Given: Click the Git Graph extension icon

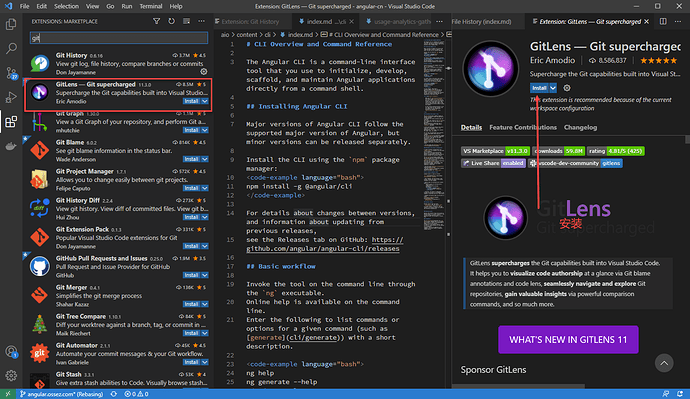Looking at the screenshot, I should (39, 122).
